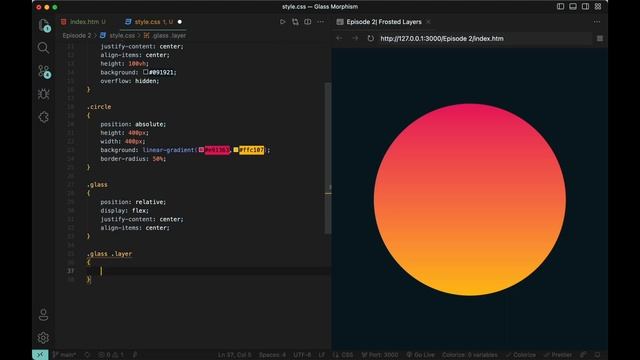Open the Customize Layout icon
This screenshot has width=640, height=360.
(x=598, y=7)
